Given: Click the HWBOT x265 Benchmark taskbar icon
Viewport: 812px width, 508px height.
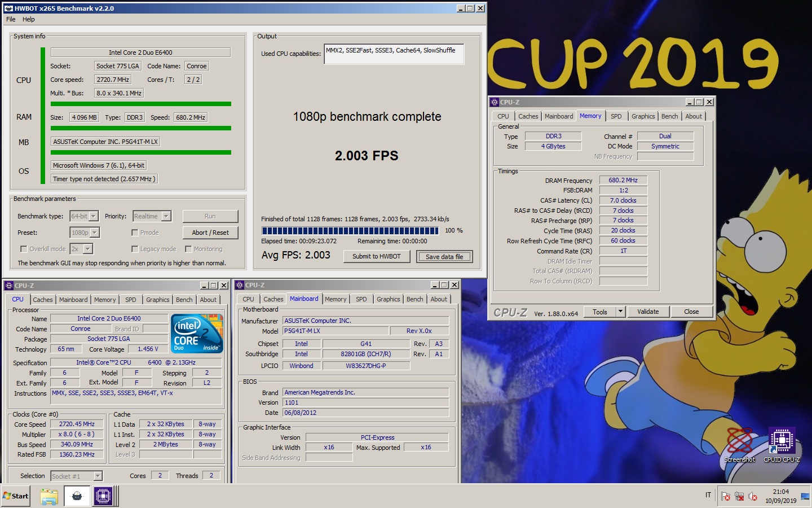Looking at the screenshot, I should point(77,496).
